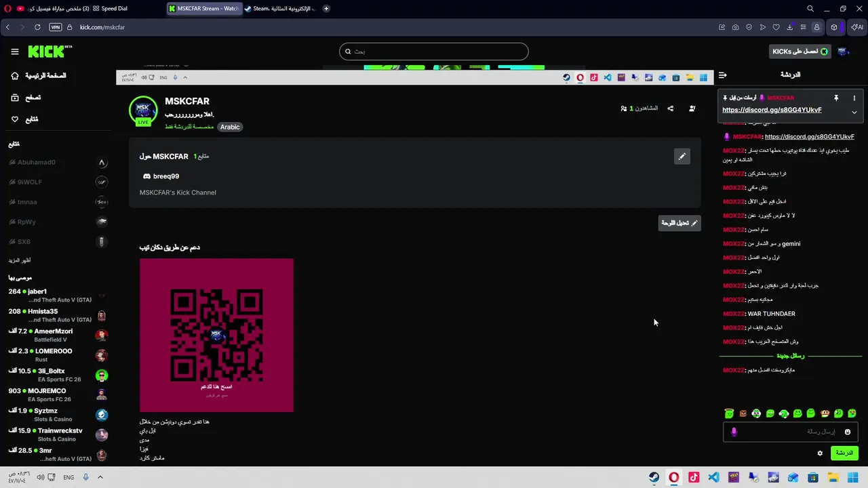
Task: Open a new browser tab
Action: (326, 9)
